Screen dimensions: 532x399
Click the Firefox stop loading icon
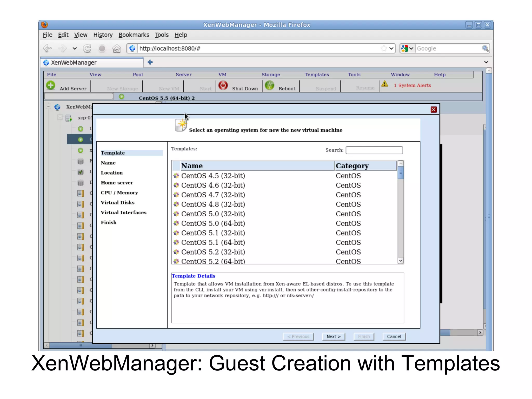click(x=102, y=48)
